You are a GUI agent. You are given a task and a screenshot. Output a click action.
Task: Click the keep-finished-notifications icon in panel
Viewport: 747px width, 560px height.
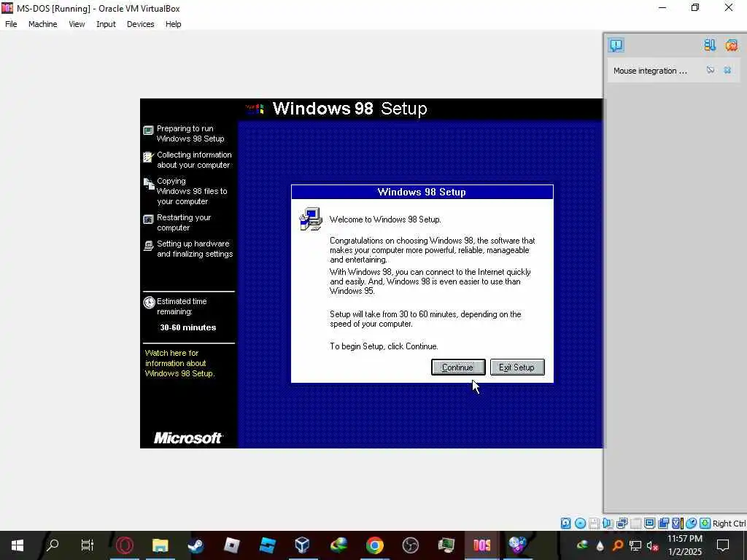710,45
